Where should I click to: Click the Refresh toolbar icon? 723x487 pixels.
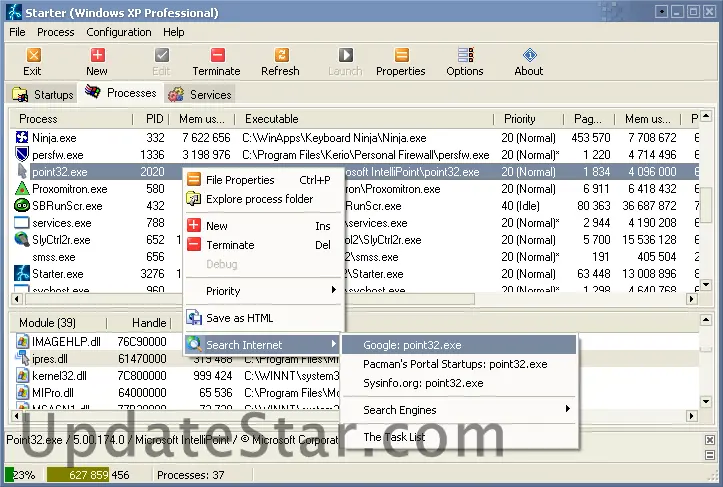(x=281, y=55)
